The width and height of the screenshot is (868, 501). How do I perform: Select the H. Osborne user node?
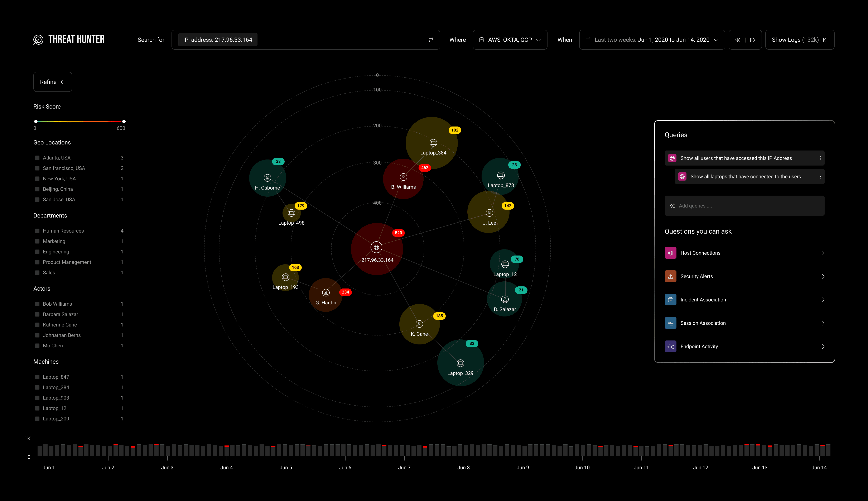(x=267, y=178)
